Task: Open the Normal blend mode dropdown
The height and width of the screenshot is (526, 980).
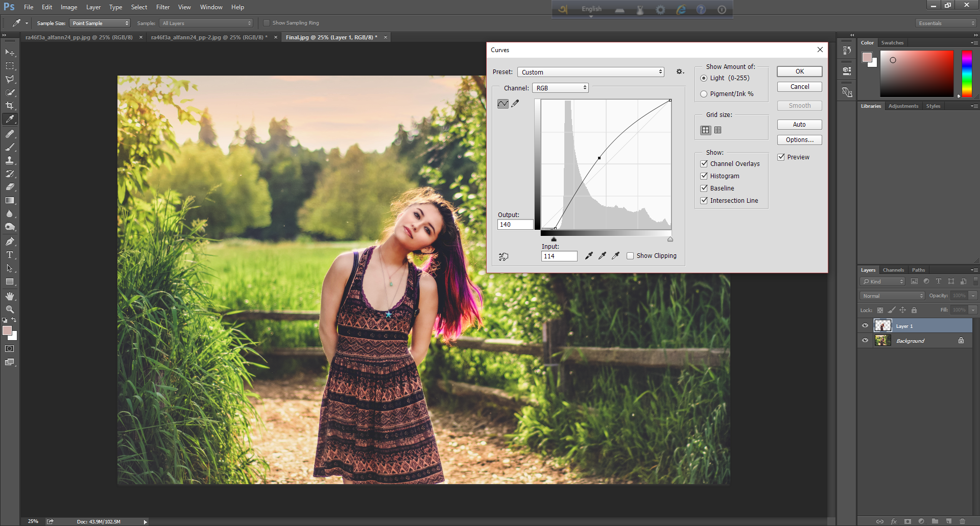Action: tap(892, 296)
